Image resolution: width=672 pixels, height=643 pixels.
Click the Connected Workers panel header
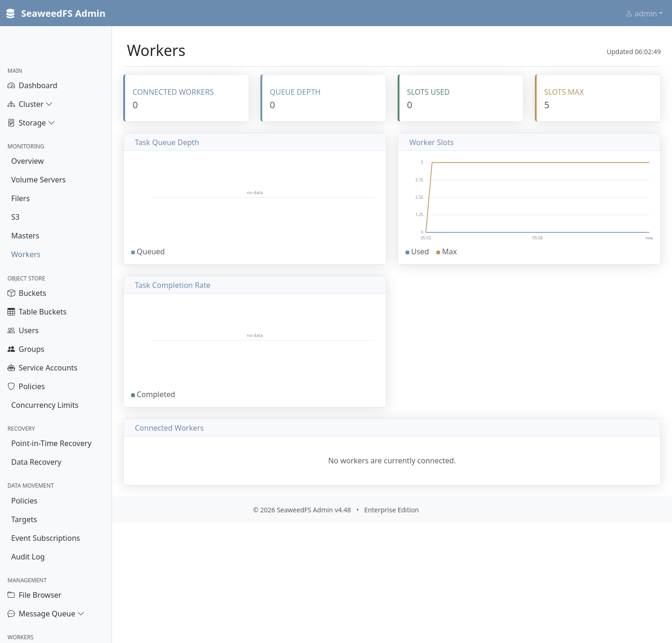[392, 428]
